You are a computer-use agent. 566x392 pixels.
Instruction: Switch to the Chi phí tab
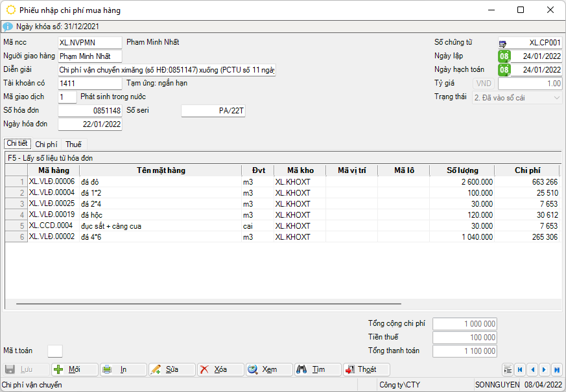coord(46,144)
